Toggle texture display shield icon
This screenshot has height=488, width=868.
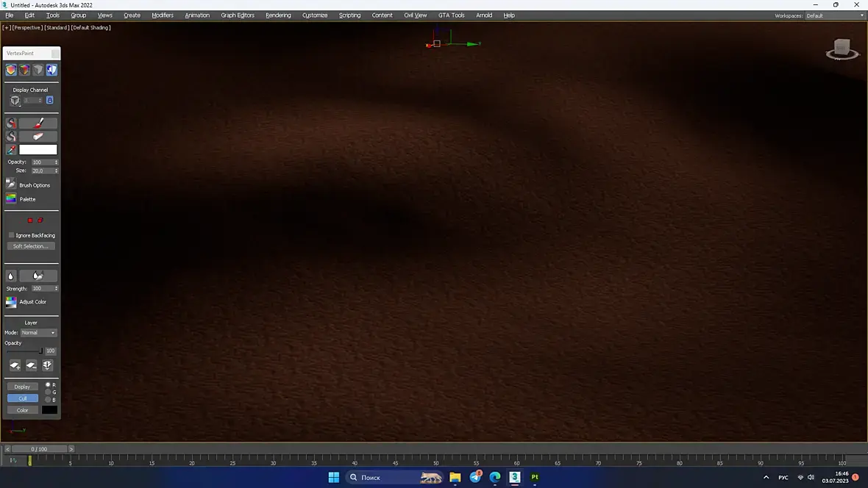pos(51,70)
